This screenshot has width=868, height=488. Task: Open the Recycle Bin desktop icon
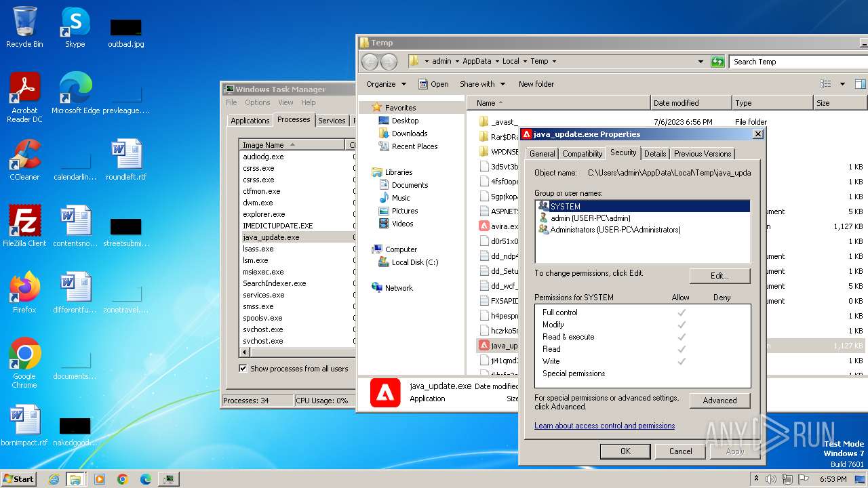tap(24, 27)
